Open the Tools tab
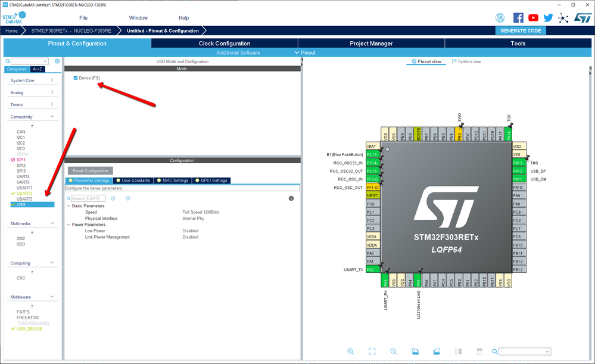This screenshot has width=595, height=364. (x=518, y=43)
